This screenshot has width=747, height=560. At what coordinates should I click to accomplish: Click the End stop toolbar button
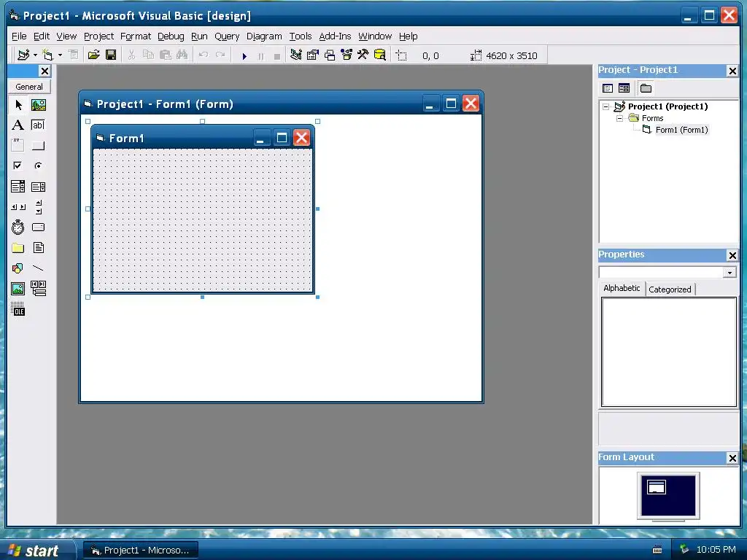(277, 56)
